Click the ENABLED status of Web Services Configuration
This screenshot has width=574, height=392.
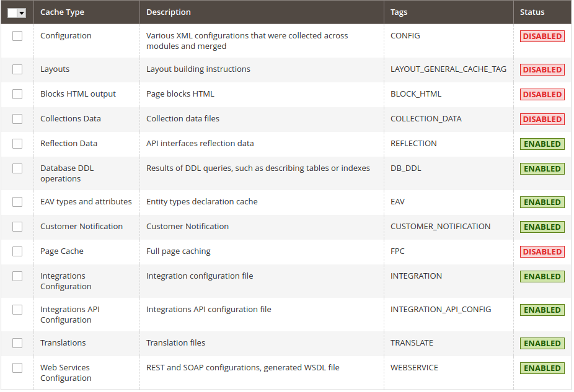coord(542,368)
